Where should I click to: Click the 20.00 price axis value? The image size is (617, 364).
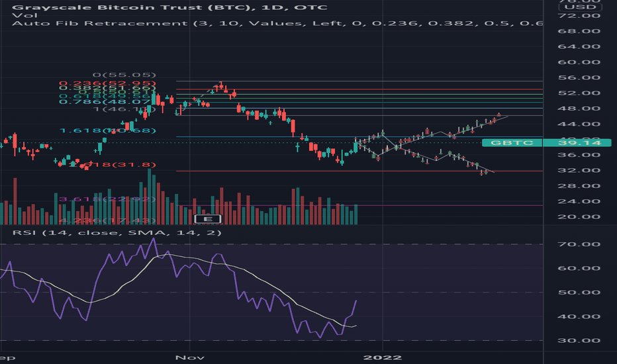coord(579,217)
